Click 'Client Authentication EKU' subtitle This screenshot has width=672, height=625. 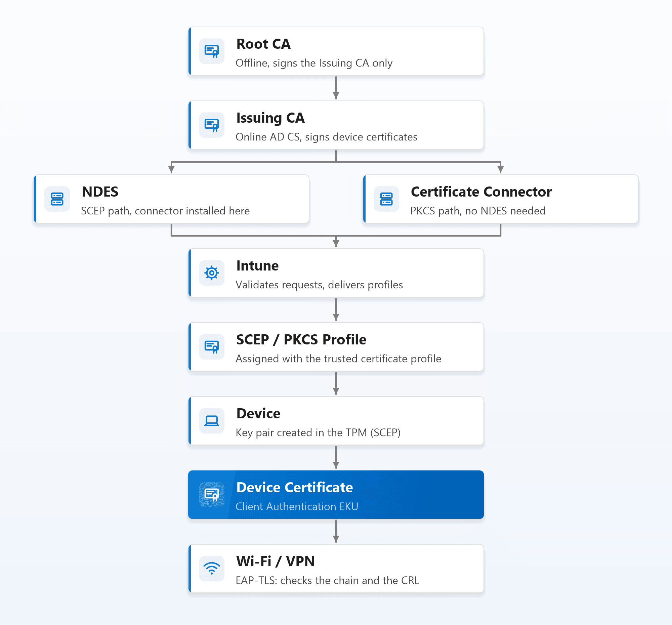click(297, 507)
